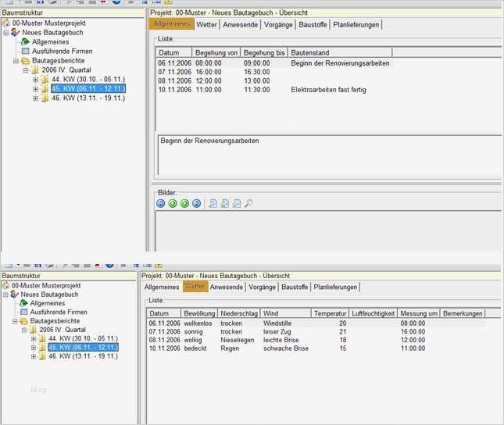Click the 00-Muster Musterprojekt house icon in upper tree
Viewport: 504px width, 425px height.
[x=6, y=23]
